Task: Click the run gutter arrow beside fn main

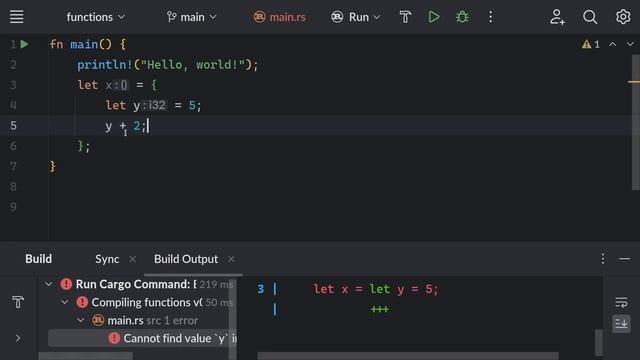Action: coord(24,44)
